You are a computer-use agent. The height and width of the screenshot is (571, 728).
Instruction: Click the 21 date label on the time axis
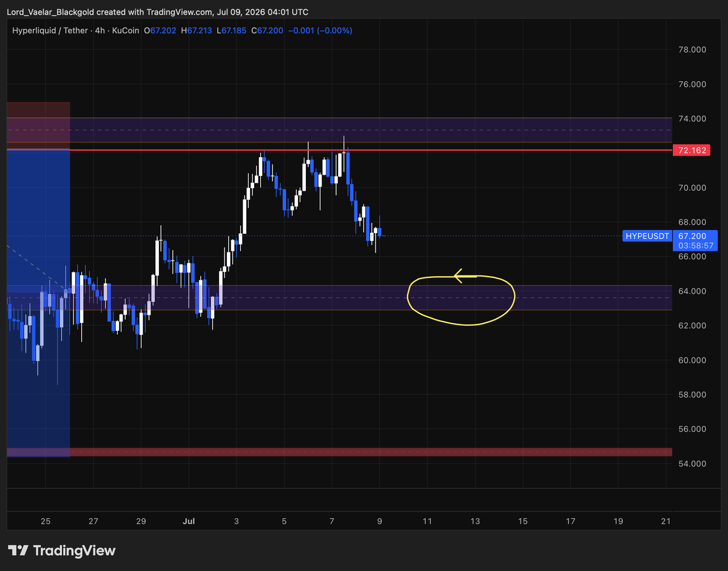pyautogui.click(x=666, y=521)
